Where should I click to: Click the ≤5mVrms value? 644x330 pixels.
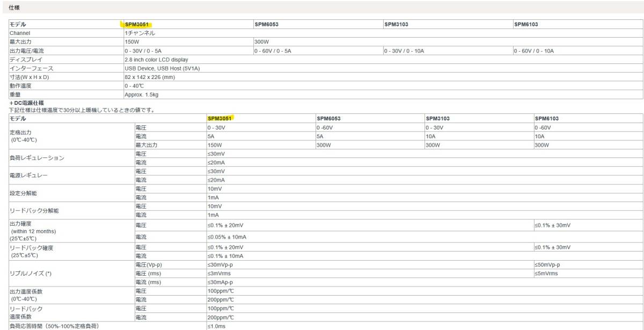click(546, 274)
